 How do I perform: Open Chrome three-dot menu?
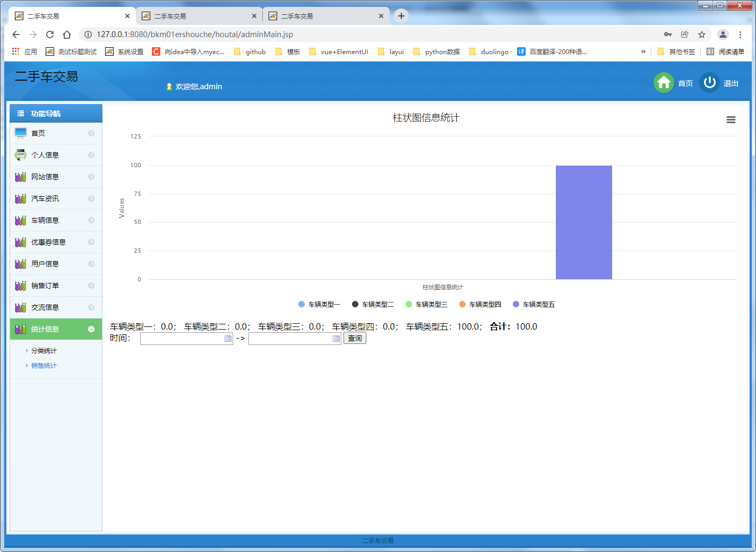point(740,34)
